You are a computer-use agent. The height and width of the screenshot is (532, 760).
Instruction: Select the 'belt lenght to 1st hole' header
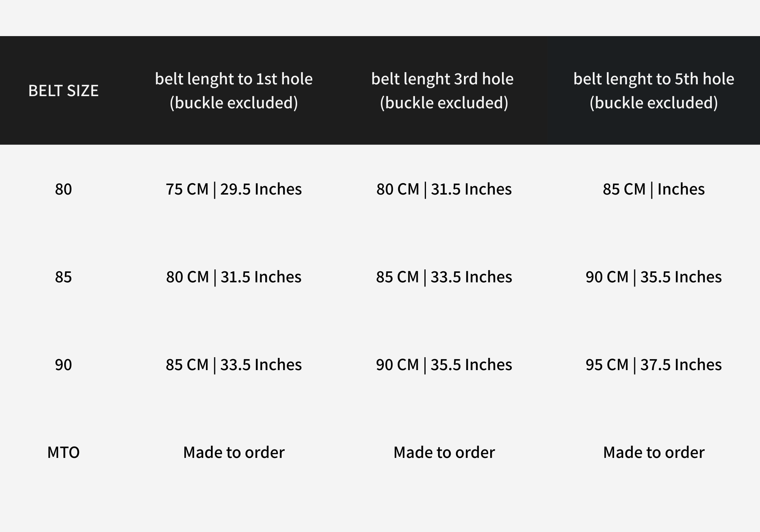234,90
